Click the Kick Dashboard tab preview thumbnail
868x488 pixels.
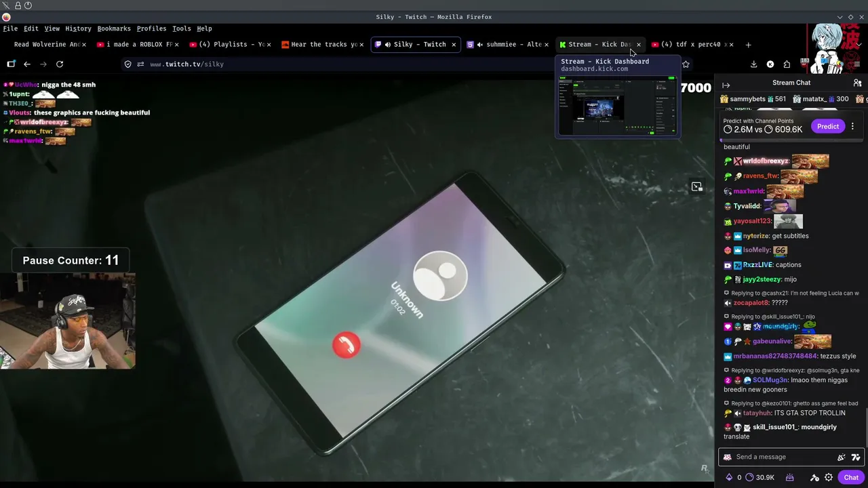coord(617,105)
